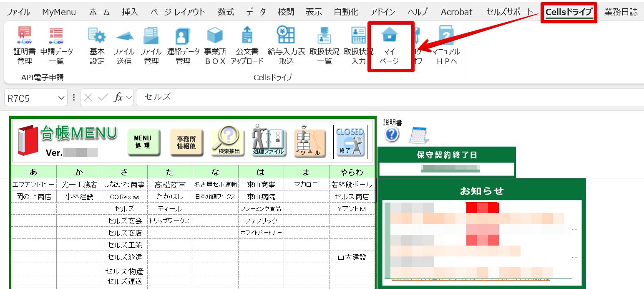Switch to the 業務日誌 tab
Screen dimensions: 644x289
tap(621, 12)
